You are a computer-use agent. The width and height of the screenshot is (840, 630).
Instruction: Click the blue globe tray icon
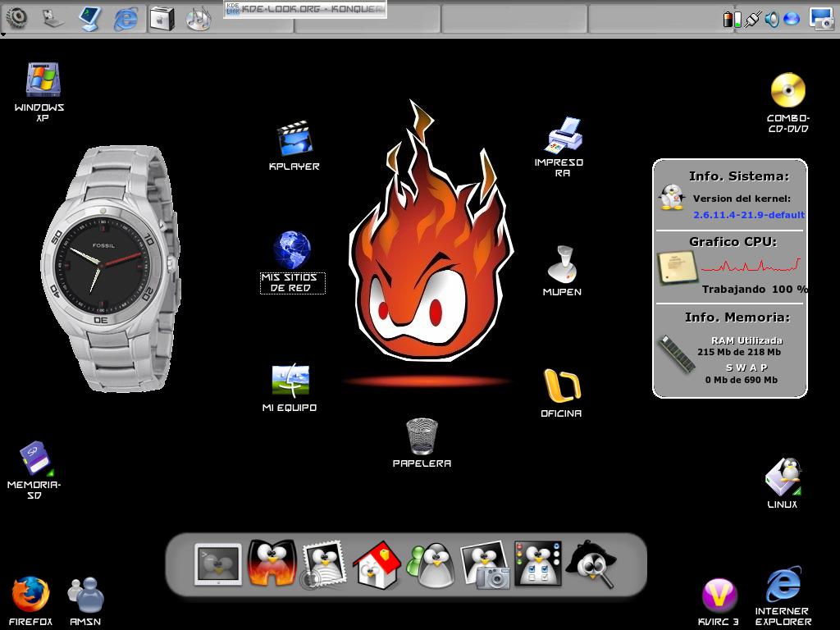(792, 20)
